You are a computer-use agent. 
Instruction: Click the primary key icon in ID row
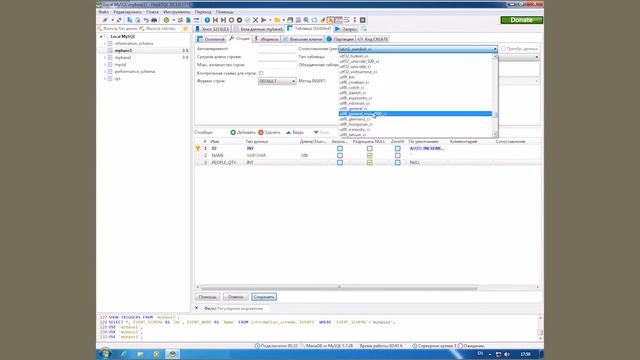(x=198, y=149)
